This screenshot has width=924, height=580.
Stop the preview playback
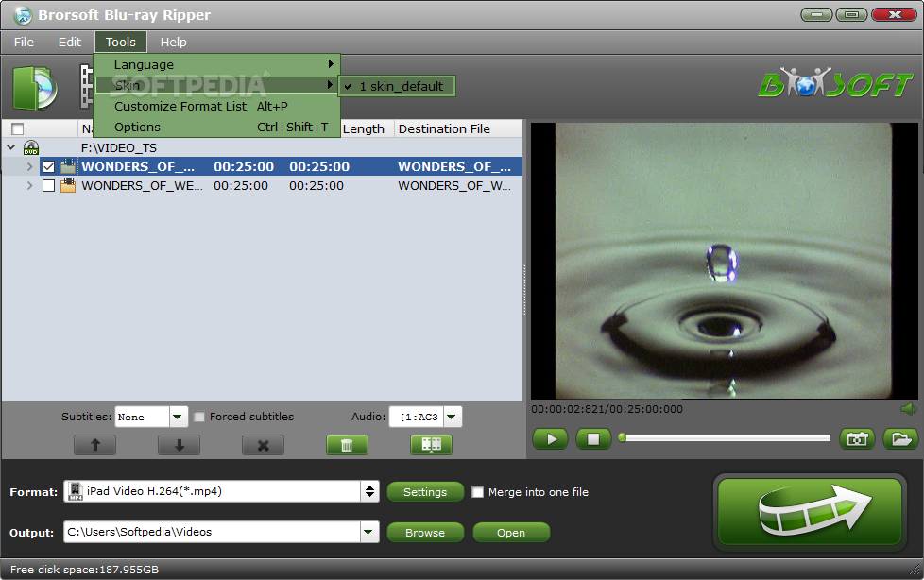coord(593,439)
